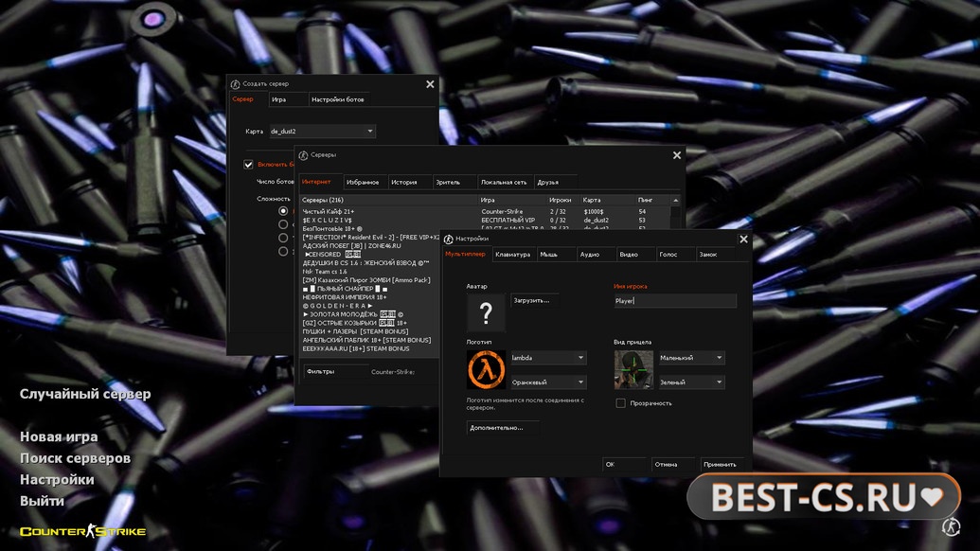Select server row Nsk Team cs 1.6
This screenshot has width=980, height=551.
(370, 272)
